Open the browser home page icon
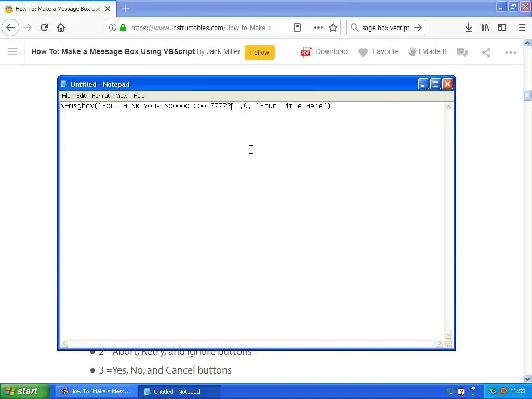The height and width of the screenshot is (399, 532). coord(61,28)
